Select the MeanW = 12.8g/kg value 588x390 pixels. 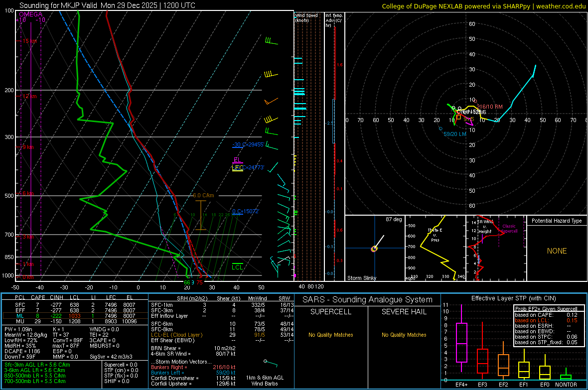(x=26, y=335)
